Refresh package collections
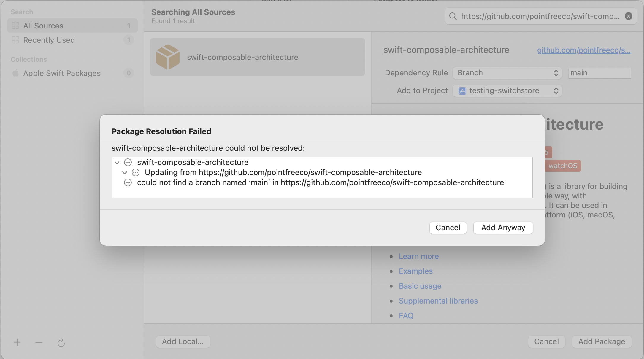 (61, 342)
